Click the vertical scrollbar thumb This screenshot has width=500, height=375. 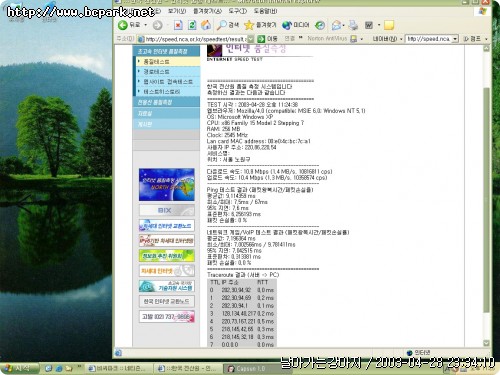(x=486, y=200)
